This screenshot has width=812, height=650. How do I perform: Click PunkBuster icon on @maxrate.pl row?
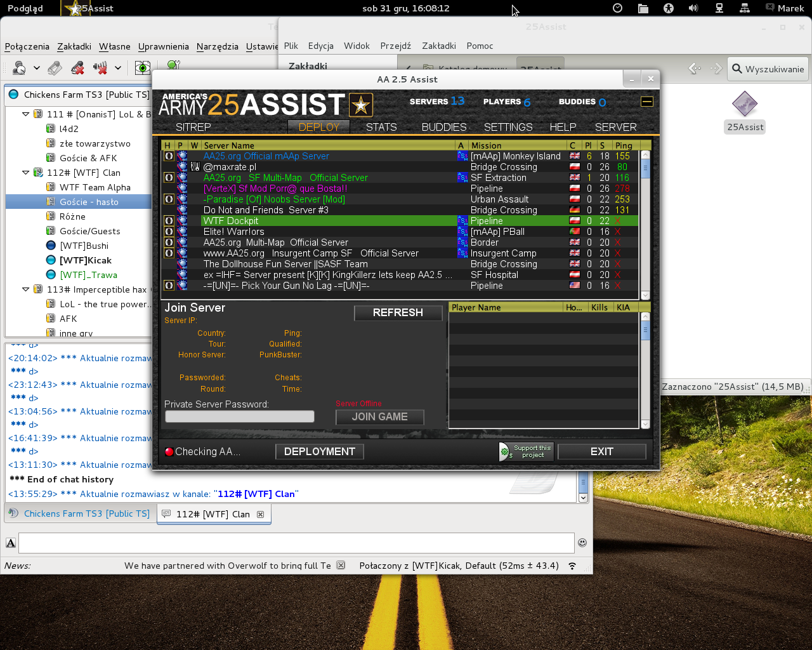182,167
